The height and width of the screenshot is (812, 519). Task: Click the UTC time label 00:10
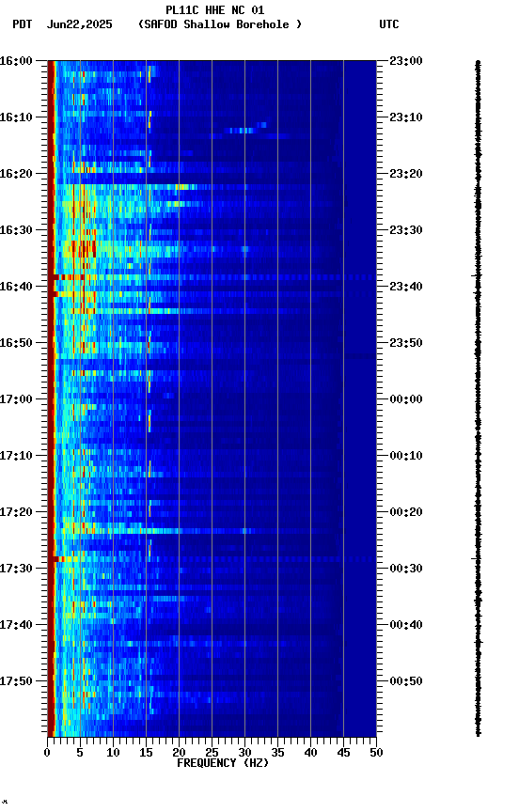(x=406, y=456)
